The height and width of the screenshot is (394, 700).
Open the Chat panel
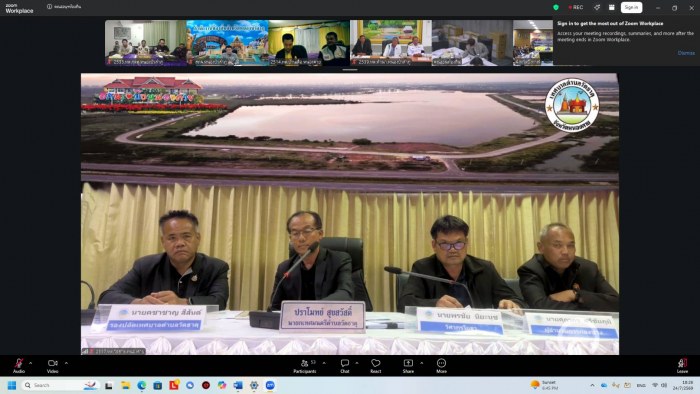pyautogui.click(x=345, y=365)
